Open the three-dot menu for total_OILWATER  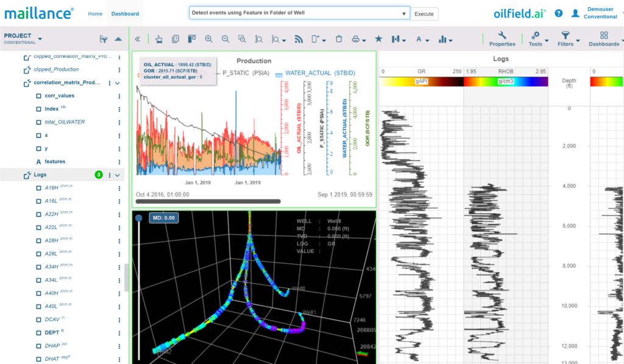click(119, 122)
